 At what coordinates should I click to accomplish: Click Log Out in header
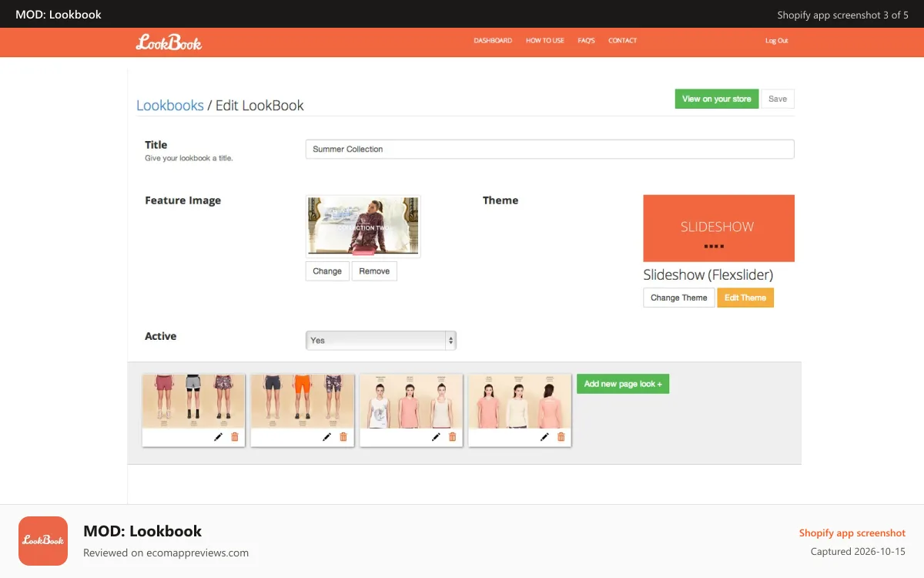click(x=776, y=41)
